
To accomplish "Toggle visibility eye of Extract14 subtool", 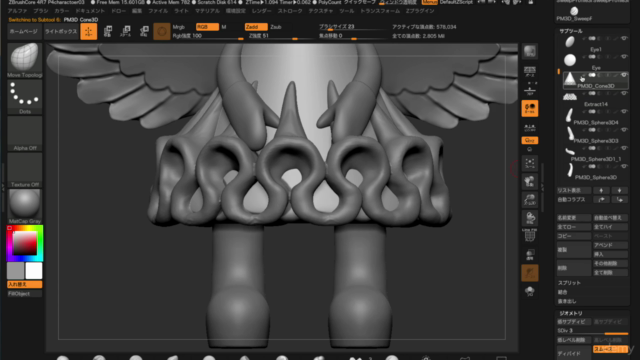I will (x=624, y=93).
